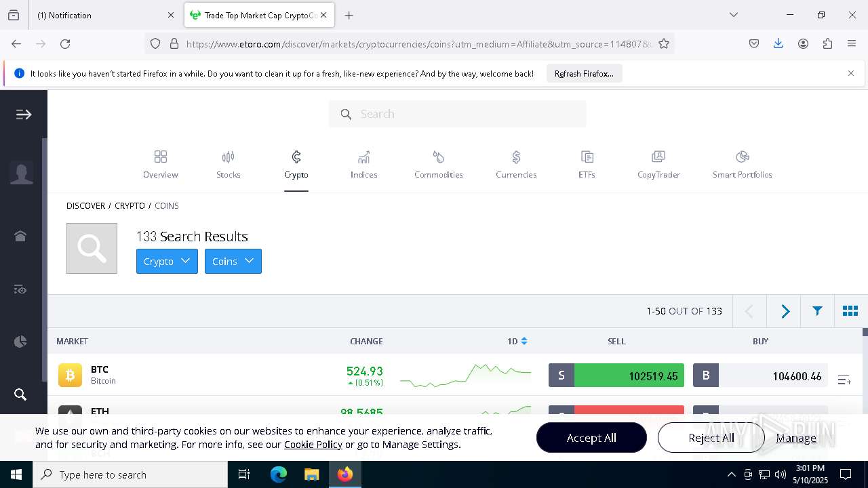Open the watchlist eye icon in sidebar
Image resolution: width=868 pixels, height=488 pixels.
(20, 290)
